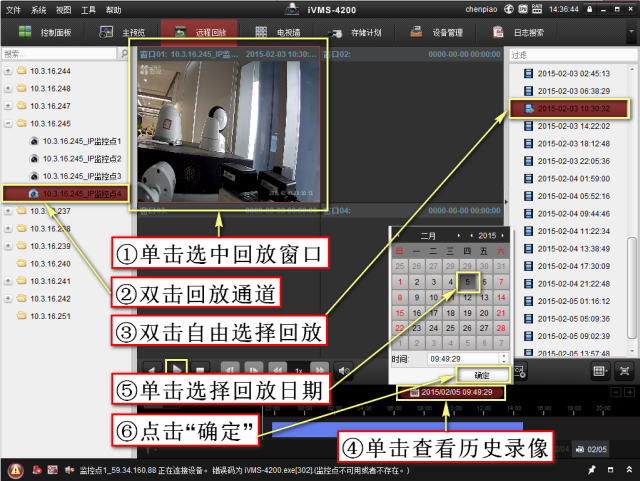Expand the 10.3.16.247 device group
The image size is (640, 481).
click(9, 106)
